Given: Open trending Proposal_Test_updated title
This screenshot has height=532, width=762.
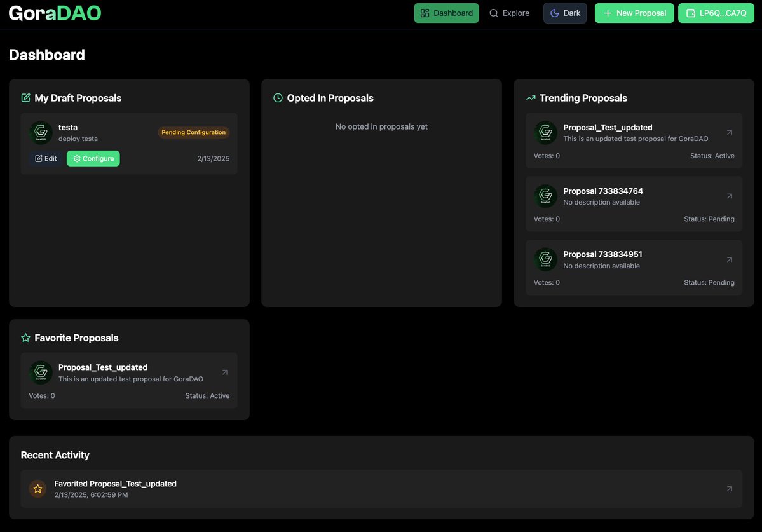Looking at the screenshot, I should (608, 127).
